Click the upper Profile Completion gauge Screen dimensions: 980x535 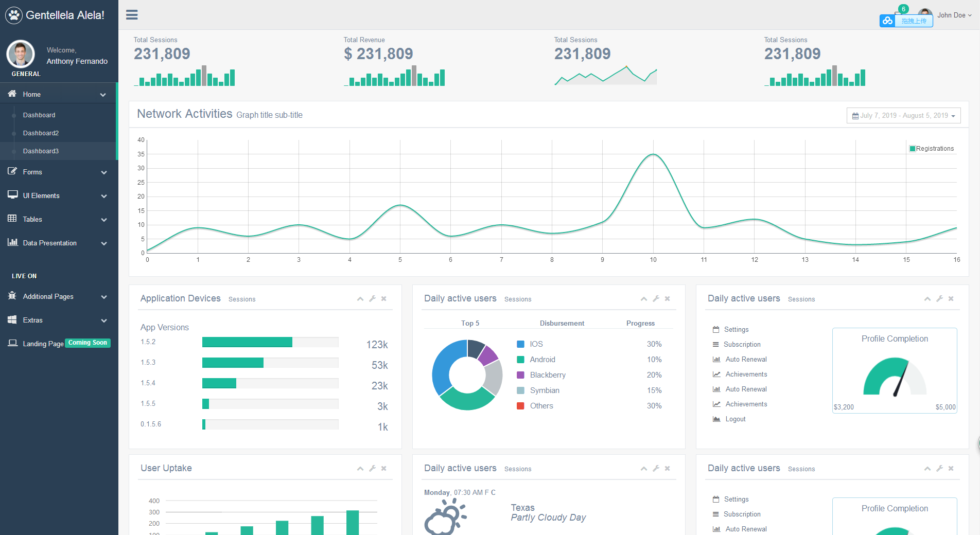pyautogui.click(x=895, y=377)
